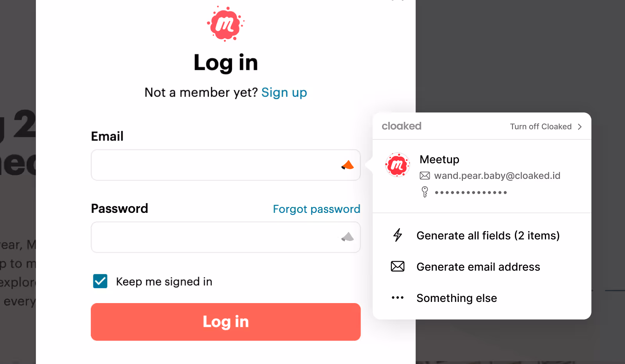Focus the Email input field
Screen dimensions: 625x364
(226, 165)
